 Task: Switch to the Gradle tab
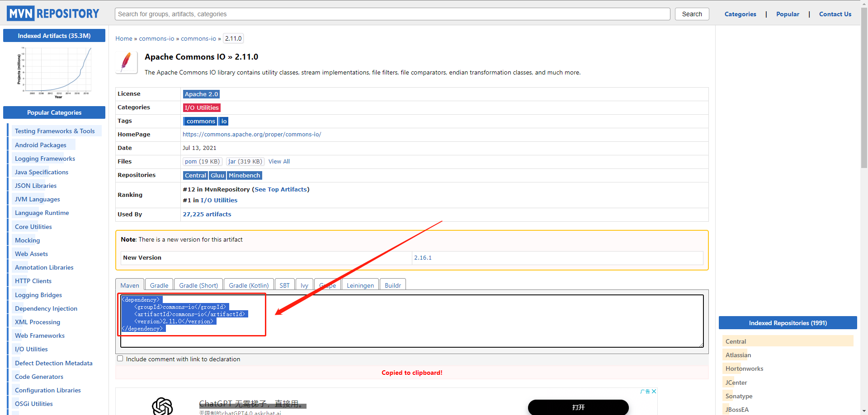[159, 285]
